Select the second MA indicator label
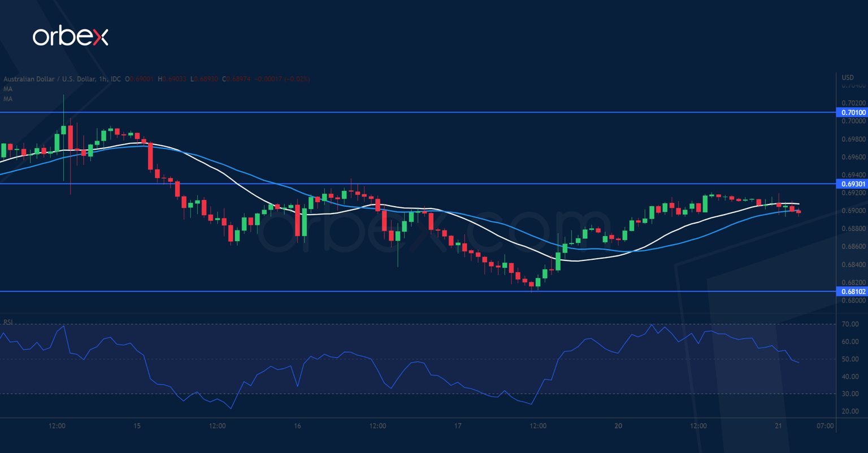Screen dimensions: 868x453 (7, 98)
